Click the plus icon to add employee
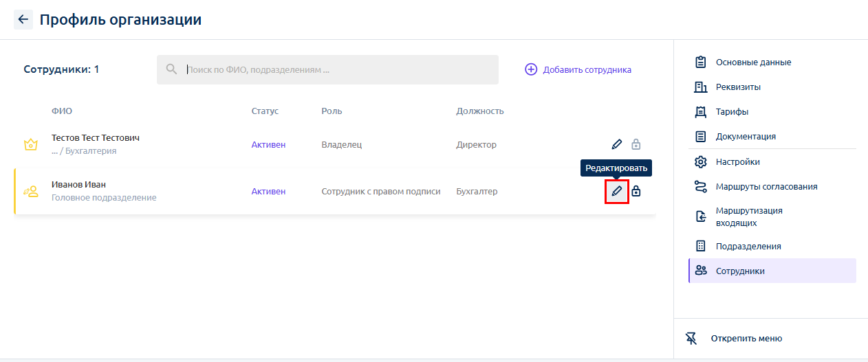This screenshot has height=362, width=868. point(531,69)
